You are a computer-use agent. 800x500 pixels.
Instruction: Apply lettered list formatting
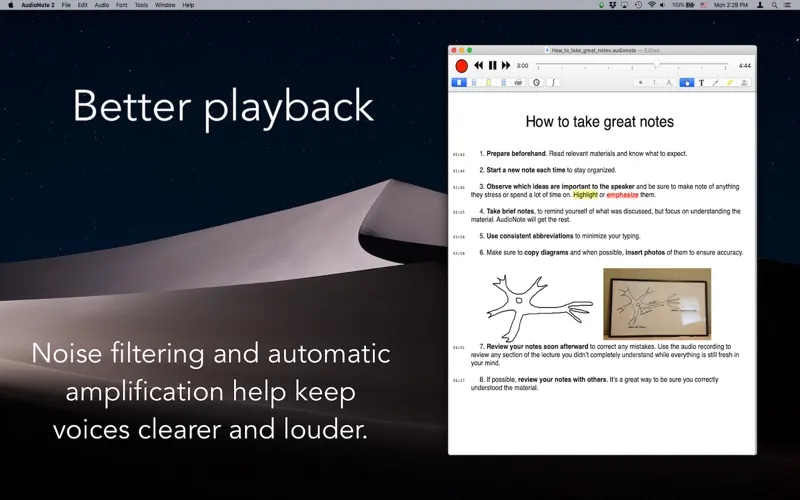(669, 82)
